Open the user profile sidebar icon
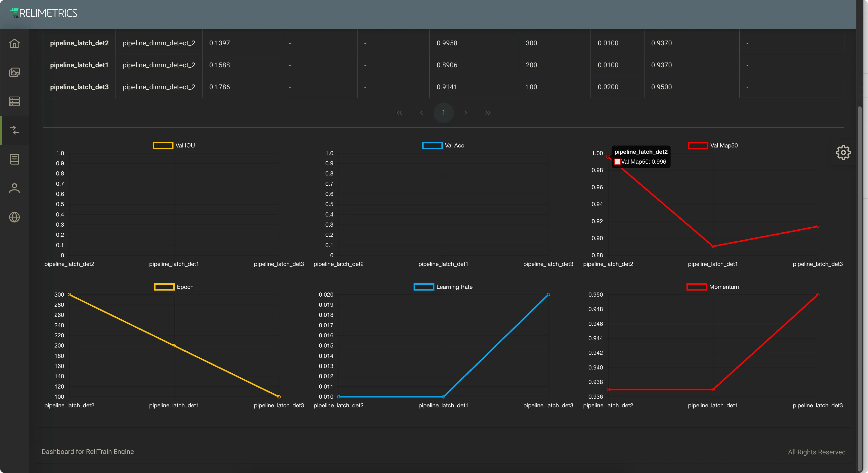The image size is (868, 473). [14, 188]
